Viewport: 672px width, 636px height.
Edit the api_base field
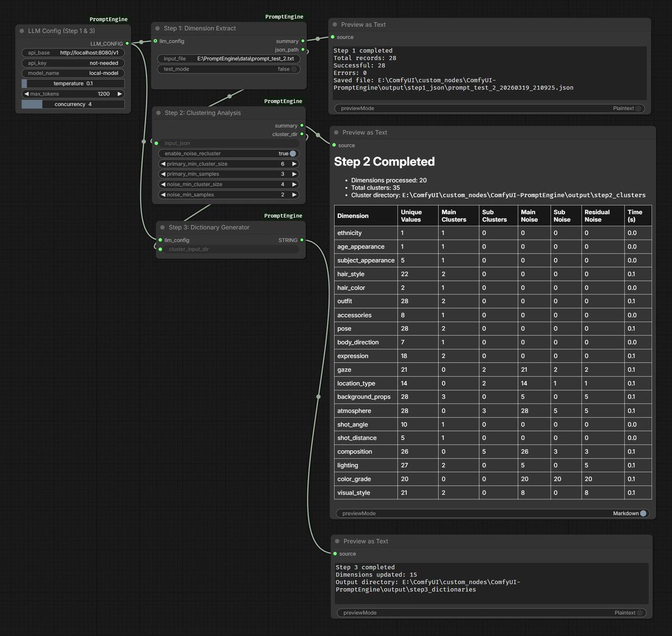(73, 53)
